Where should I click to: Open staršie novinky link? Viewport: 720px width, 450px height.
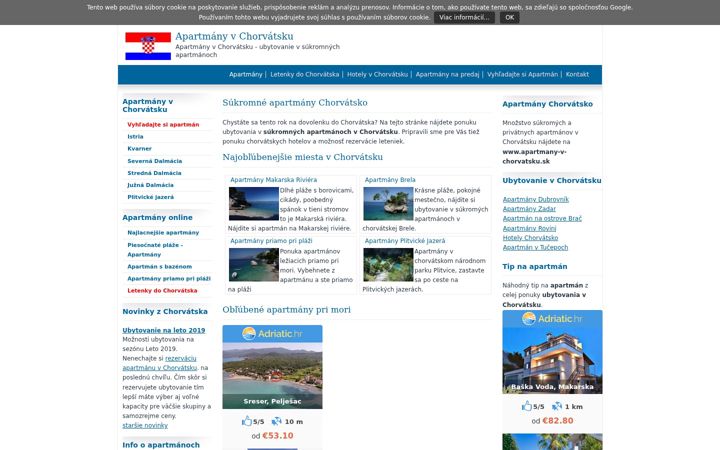point(145,426)
